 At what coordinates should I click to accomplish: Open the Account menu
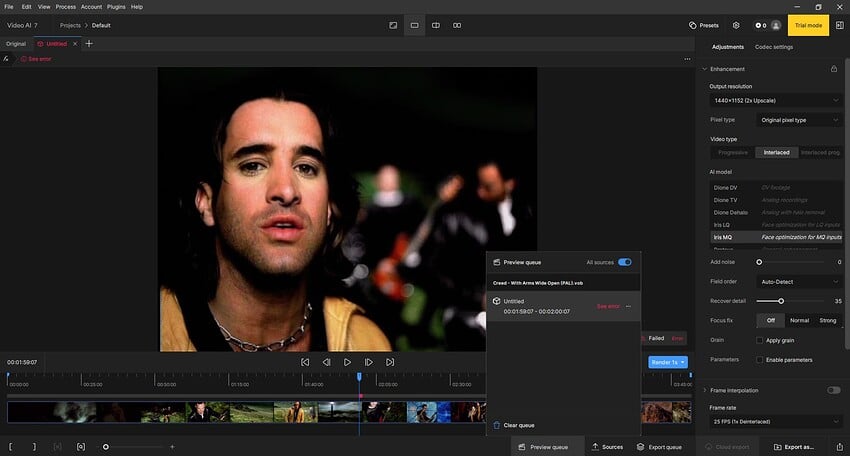tap(91, 7)
